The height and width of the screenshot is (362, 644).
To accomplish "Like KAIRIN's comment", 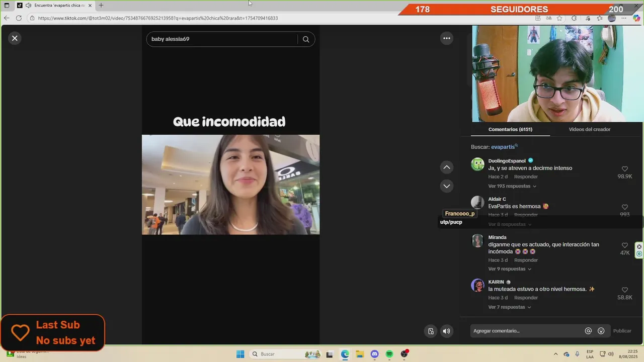I will pyautogui.click(x=625, y=290).
